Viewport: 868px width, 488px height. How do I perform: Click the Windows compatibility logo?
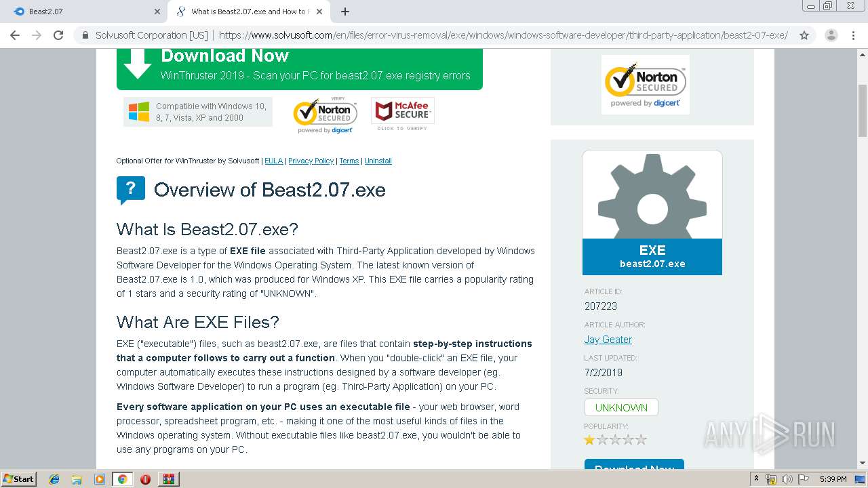coord(139,112)
